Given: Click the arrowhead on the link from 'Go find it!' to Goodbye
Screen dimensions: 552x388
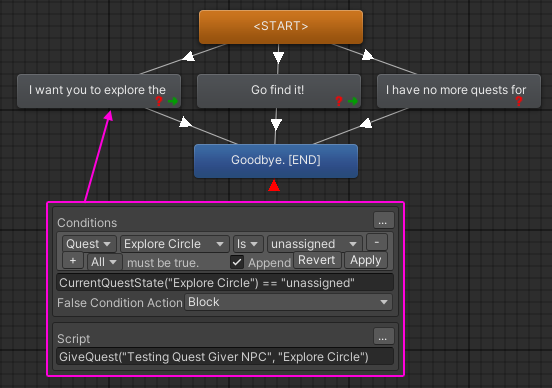Looking at the screenshot, I should [x=276, y=124].
